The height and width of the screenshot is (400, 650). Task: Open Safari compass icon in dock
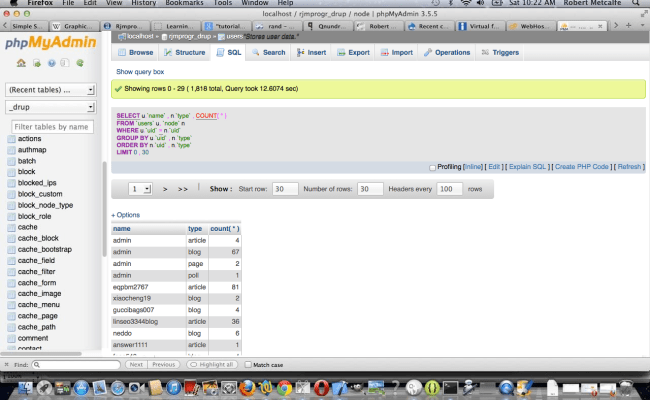[118, 388]
